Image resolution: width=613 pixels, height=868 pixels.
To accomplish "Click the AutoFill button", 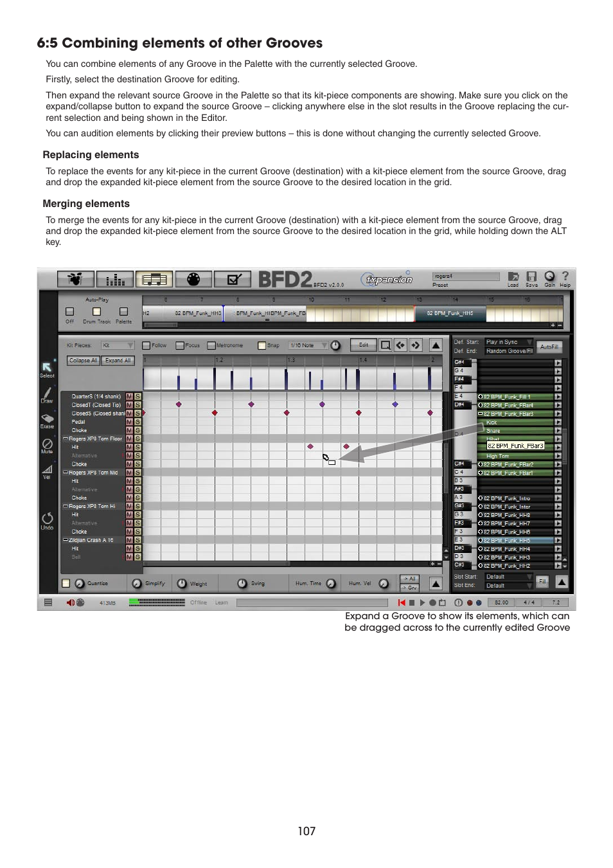I will point(549,347).
